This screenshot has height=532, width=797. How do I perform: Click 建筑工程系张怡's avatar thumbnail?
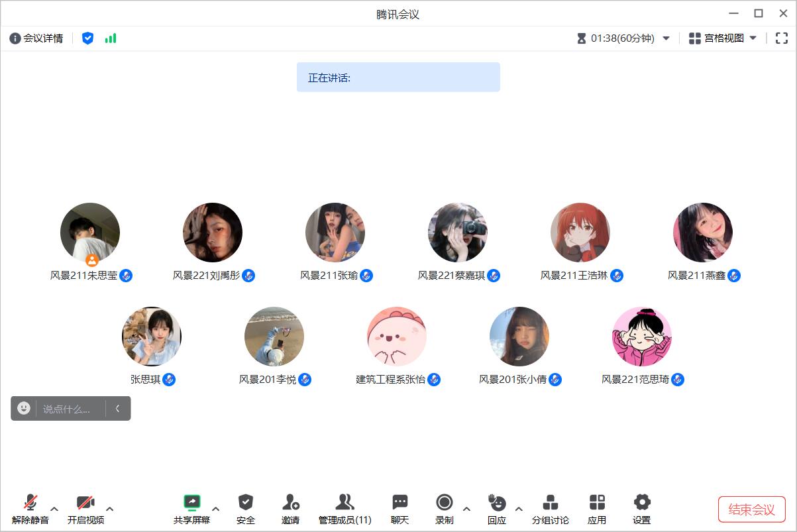pos(396,337)
